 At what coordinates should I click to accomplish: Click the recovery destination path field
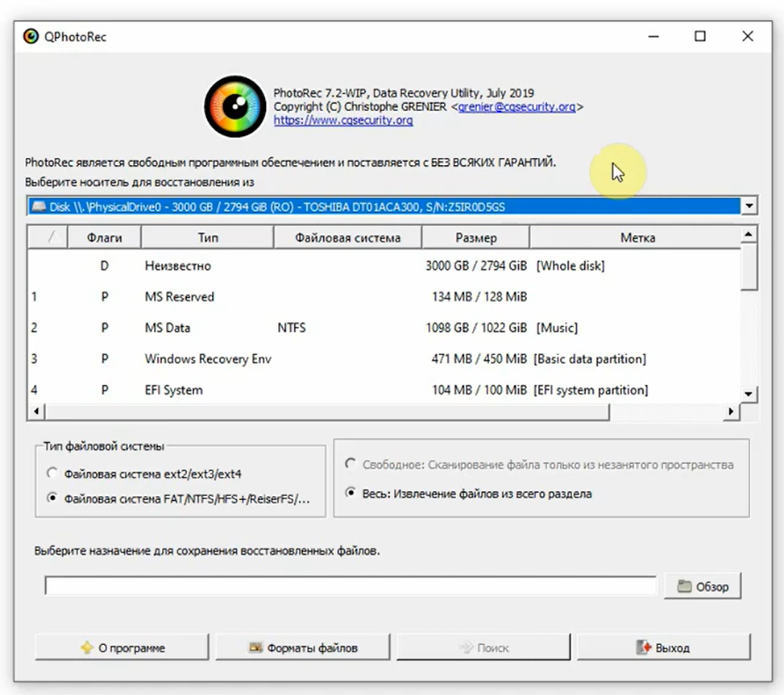pos(351,586)
